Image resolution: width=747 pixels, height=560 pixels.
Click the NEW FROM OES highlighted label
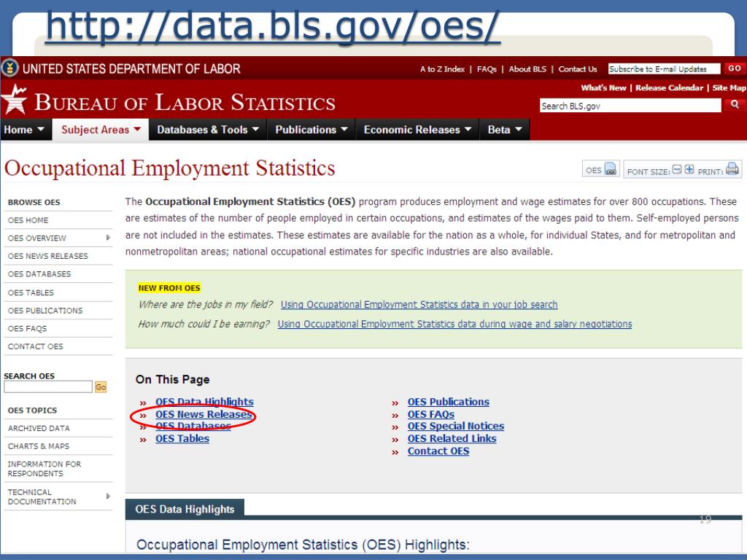[x=169, y=288]
